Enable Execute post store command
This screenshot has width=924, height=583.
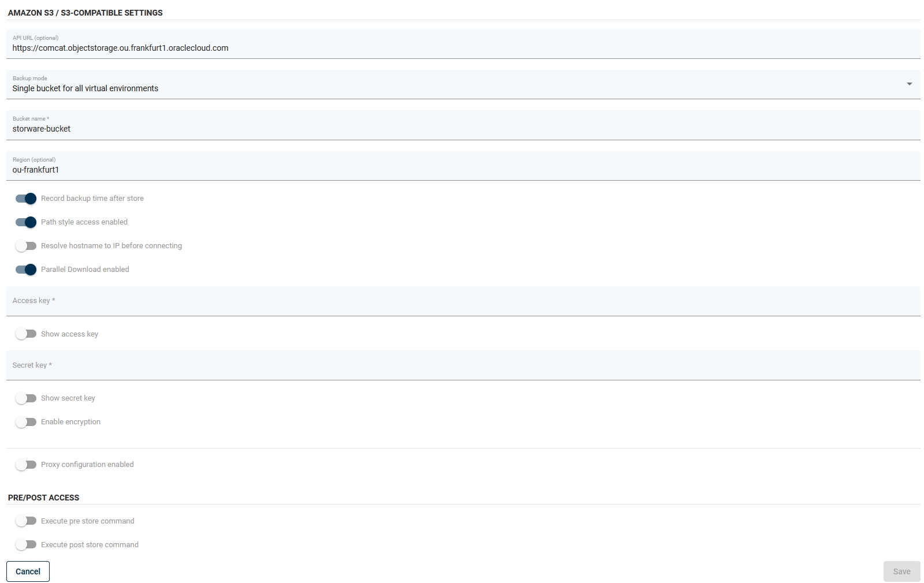click(x=26, y=545)
